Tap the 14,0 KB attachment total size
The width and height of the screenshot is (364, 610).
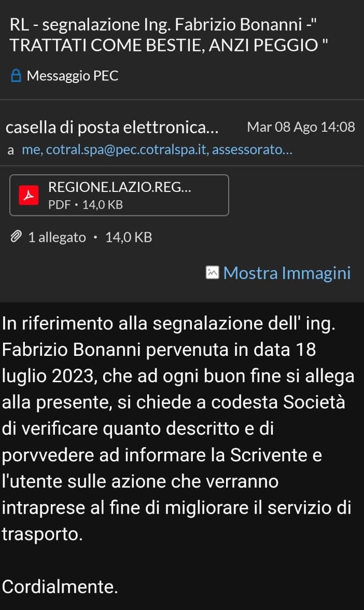point(129,238)
